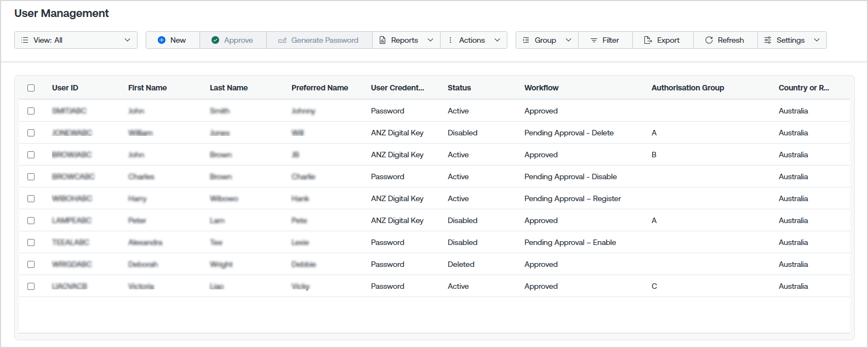Expand the Settings dropdown arrow
Image resolution: width=868 pixels, height=348 pixels.
click(816, 40)
